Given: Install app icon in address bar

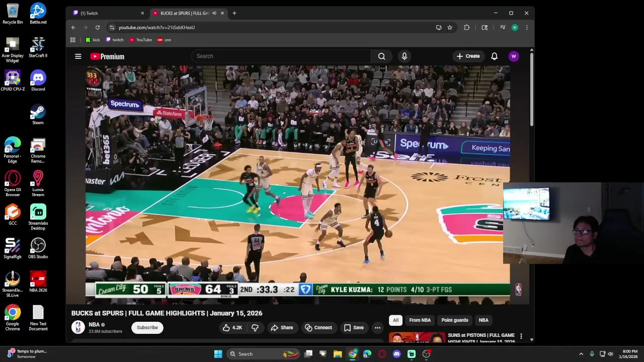Looking at the screenshot, I should 439,28.
